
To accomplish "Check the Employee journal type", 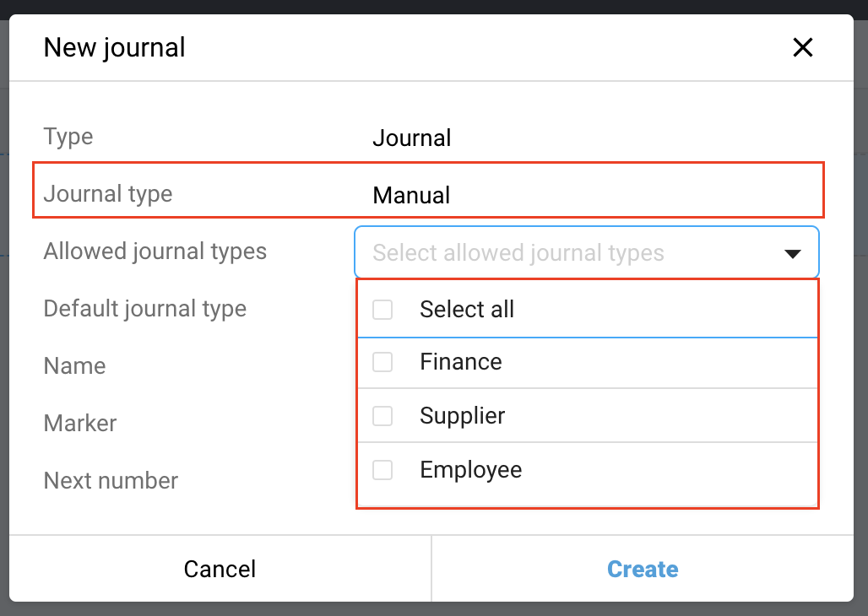I will (382, 470).
